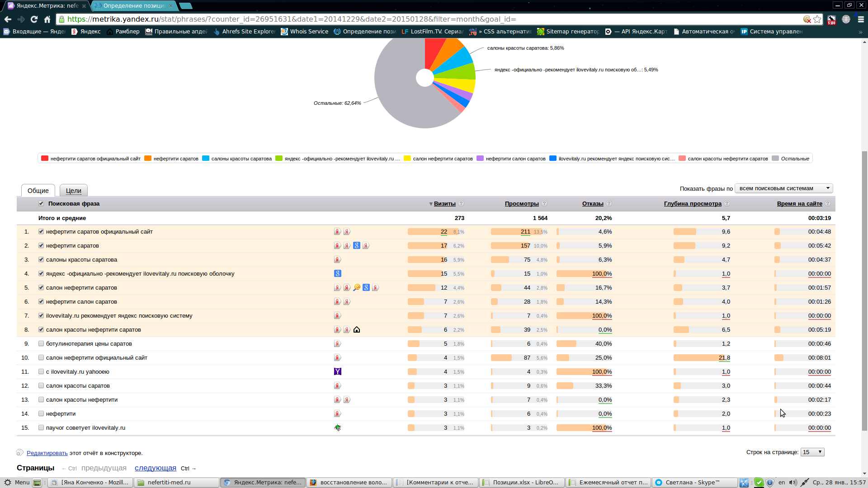Switch to the Цели tab

click(x=73, y=190)
